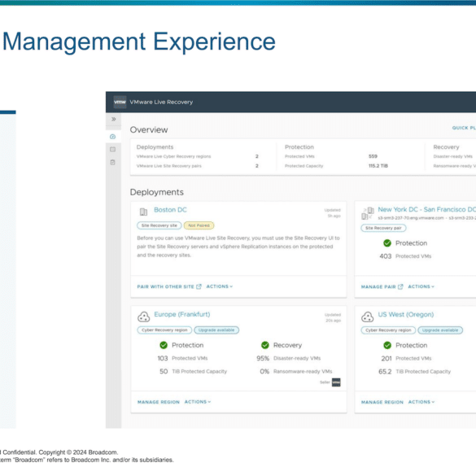Click '559' Protected VMs value
The image size is (476, 476).
[373, 156]
